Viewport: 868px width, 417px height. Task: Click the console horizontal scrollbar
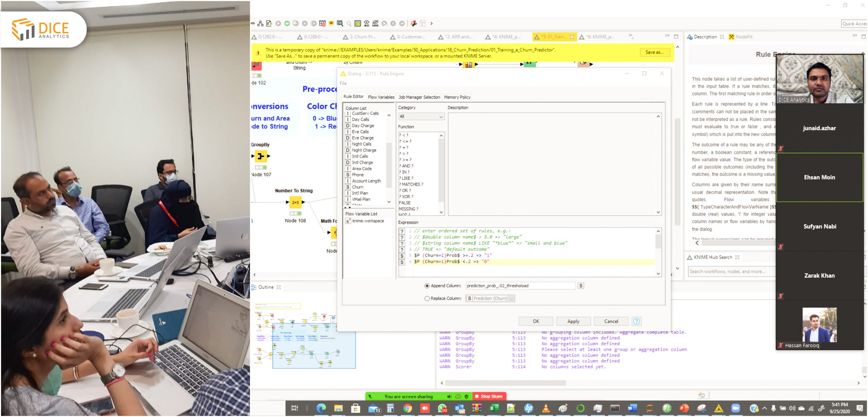click(x=505, y=383)
